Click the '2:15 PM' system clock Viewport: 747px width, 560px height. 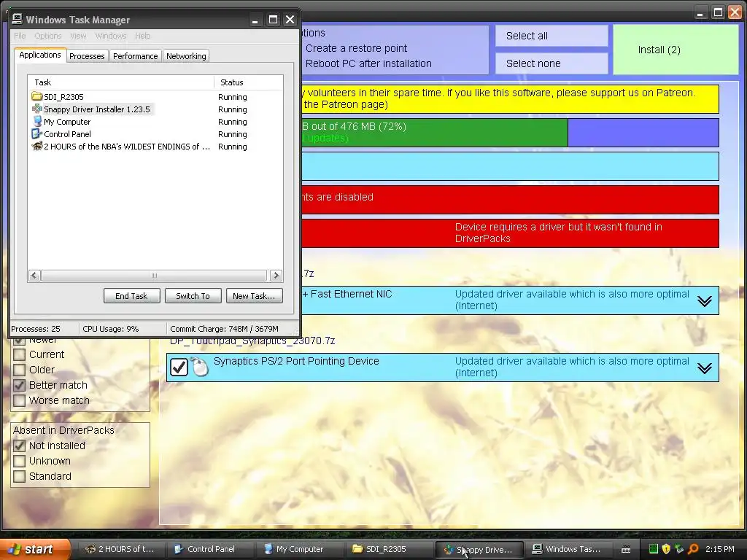coord(720,549)
